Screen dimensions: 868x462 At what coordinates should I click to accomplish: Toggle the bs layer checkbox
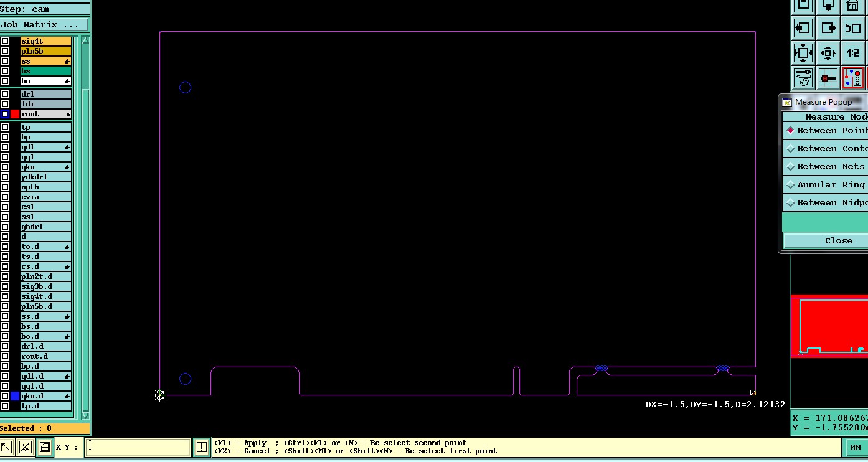5,71
